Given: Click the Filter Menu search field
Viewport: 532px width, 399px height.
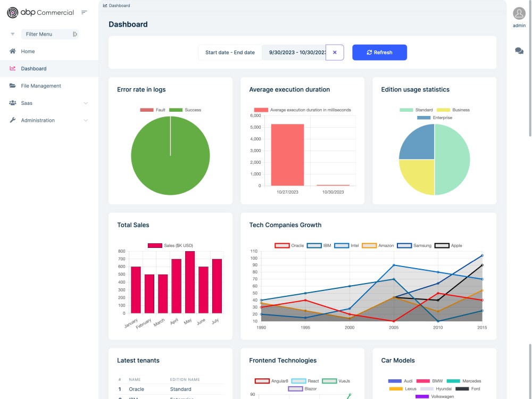Looking at the screenshot, I should tap(49, 34).
